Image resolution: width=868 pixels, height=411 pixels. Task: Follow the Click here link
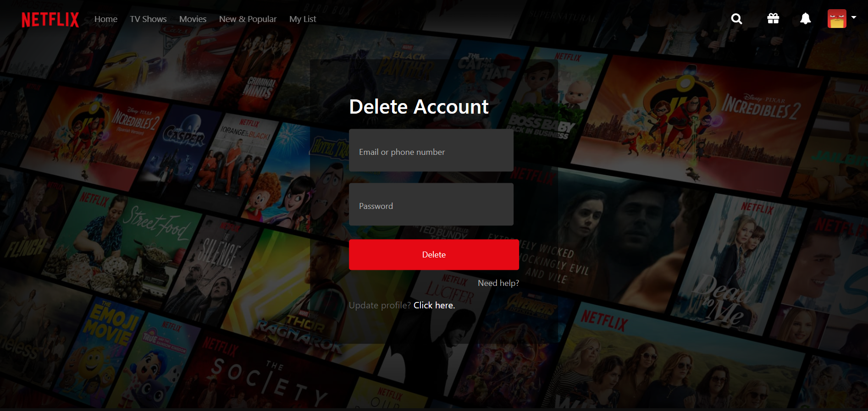(434, 305)
